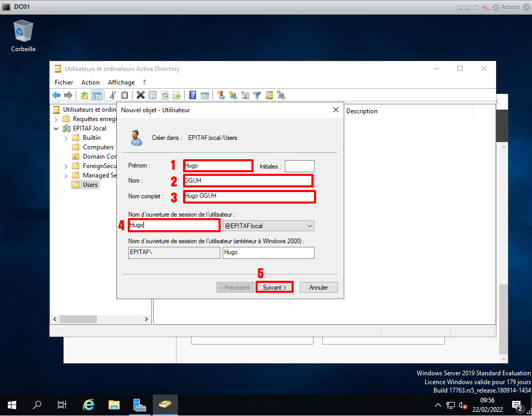
Task: Open the Fichier menu
Action: click(64, 82)
